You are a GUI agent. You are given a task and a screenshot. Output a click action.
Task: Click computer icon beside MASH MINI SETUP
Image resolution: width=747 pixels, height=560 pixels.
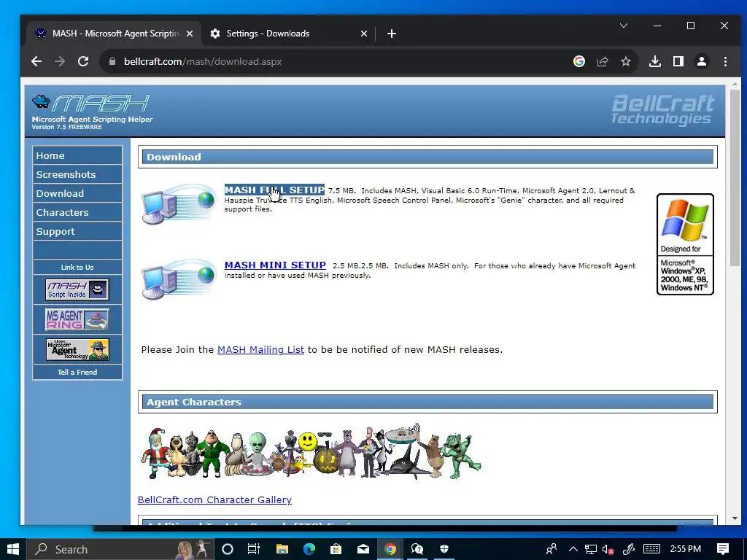point(179,279)
